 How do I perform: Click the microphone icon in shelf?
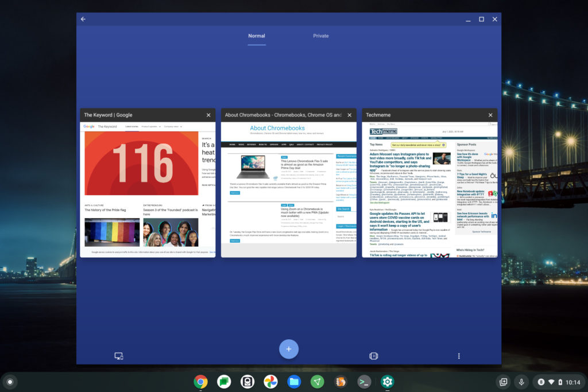(521, 382)
